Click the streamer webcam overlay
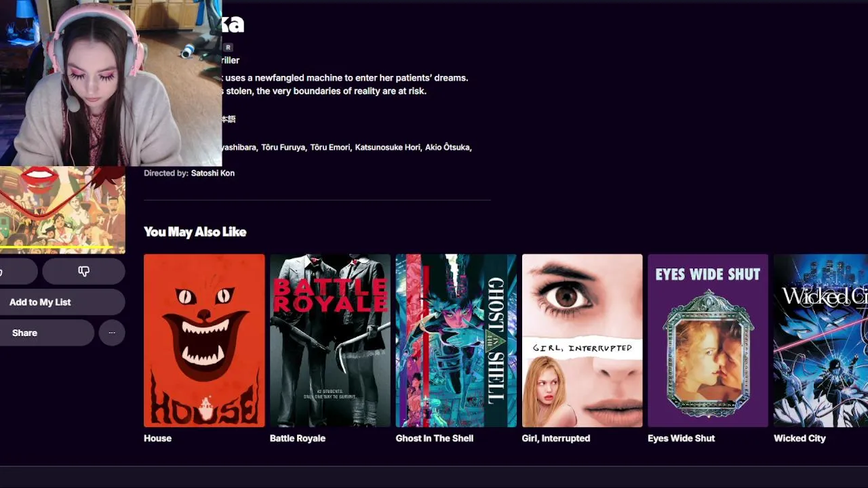This screenshot has width=868, height=488. [x=111, y=83]
